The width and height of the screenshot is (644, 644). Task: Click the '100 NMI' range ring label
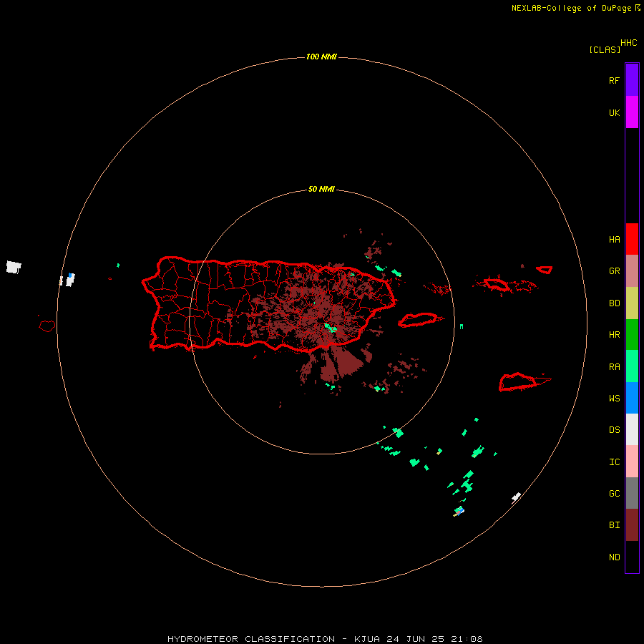(x=321, y=57)
